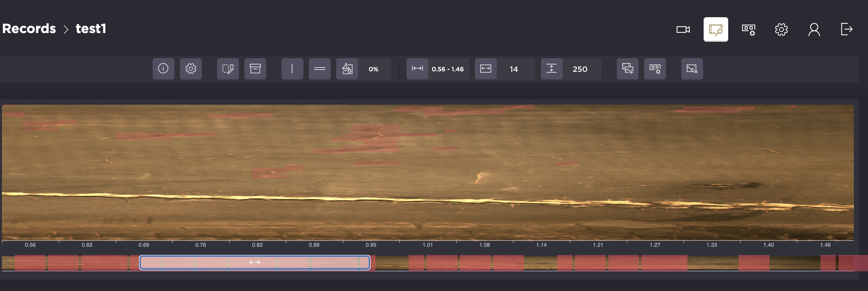
Task: Click the 0.56 mark on the ruler
Action: pyautogui.click(x=30, y=245)
